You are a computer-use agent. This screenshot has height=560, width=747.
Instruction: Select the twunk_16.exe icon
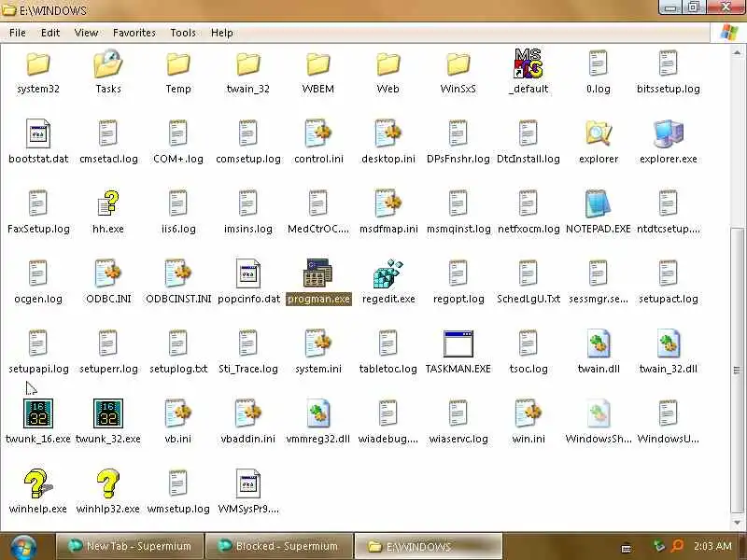pyautogui.click(x=38, y=413)
